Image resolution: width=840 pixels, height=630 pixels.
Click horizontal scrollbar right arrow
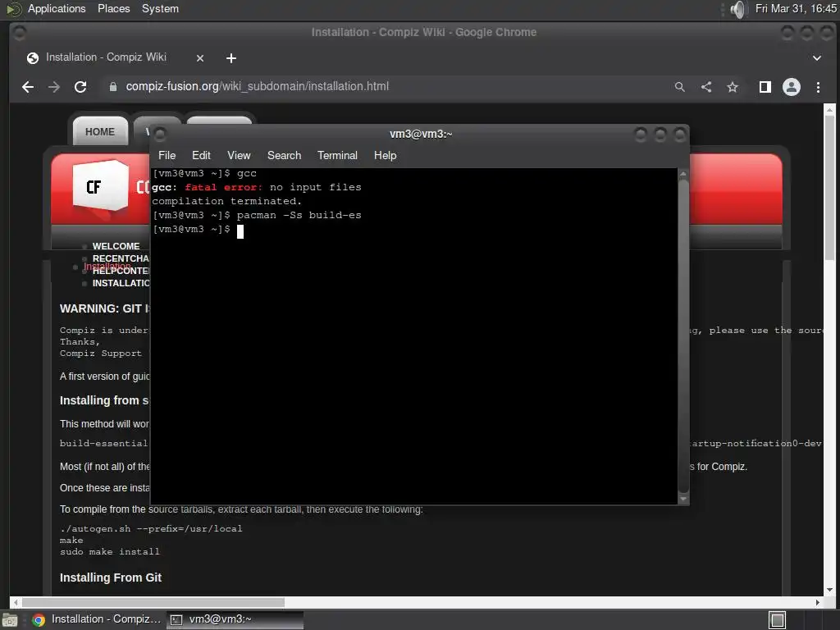[x=818, y=602]
